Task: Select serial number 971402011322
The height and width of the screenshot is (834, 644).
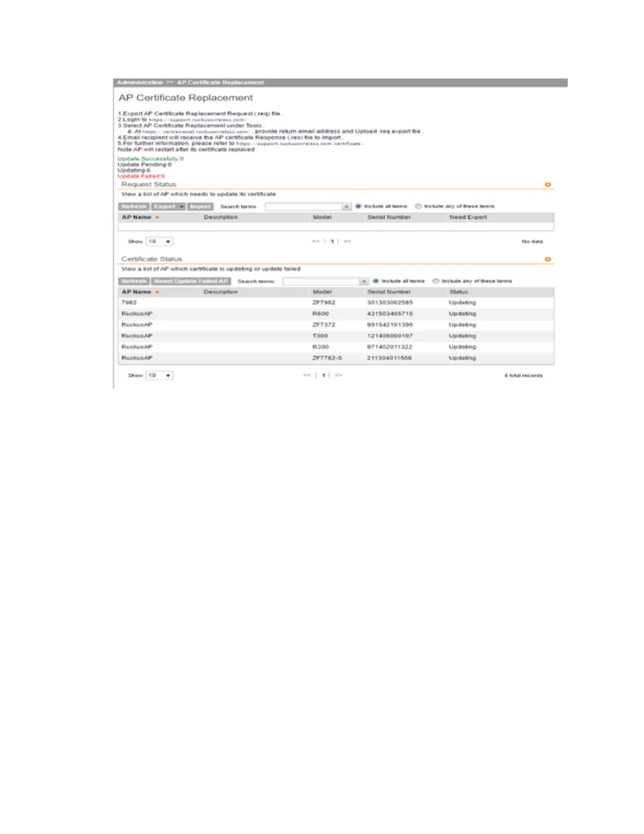Action: (x=390, y=347)
